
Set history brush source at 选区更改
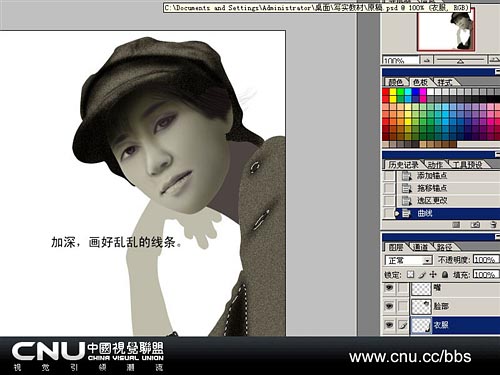[389, 201]
